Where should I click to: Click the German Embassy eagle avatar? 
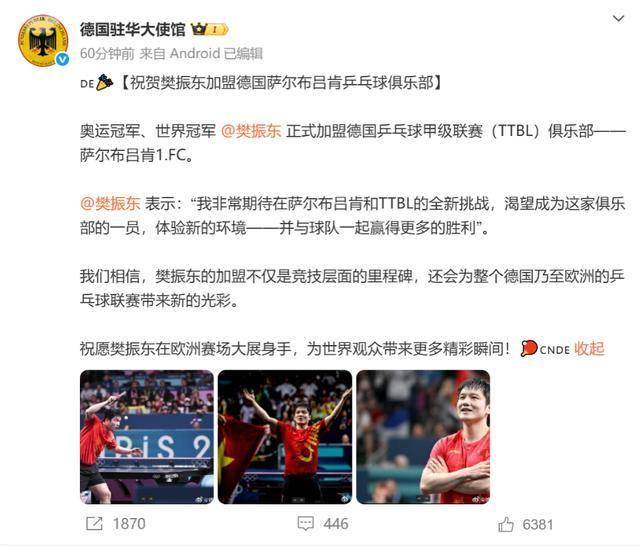(42, 41)
